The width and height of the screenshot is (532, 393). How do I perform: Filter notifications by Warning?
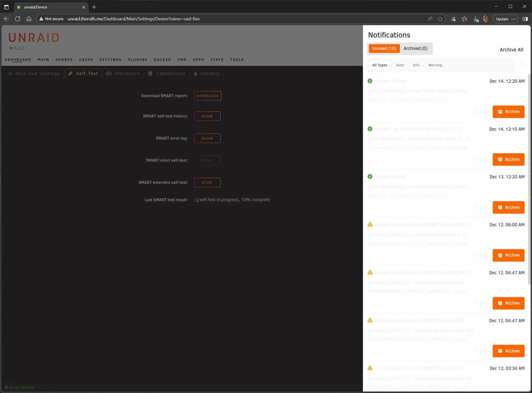coord(435,65)
